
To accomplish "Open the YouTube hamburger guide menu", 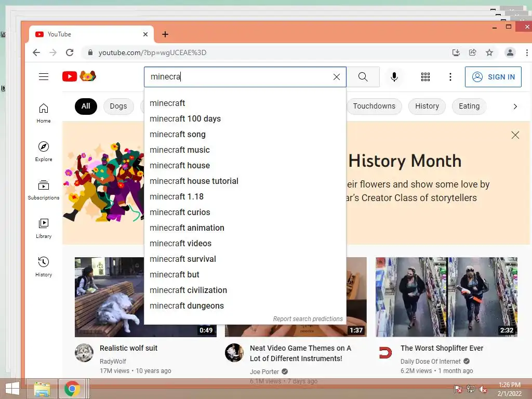I will coord(44,77).
